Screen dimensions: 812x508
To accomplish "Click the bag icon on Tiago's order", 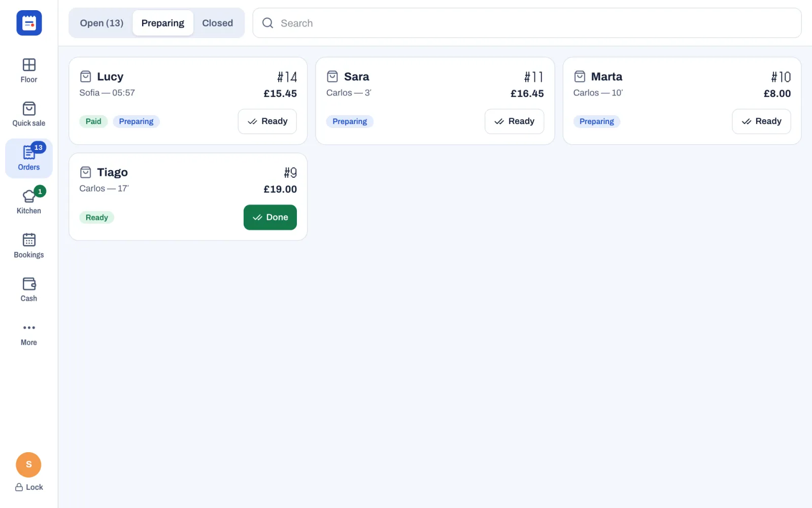I will (86, 172).
